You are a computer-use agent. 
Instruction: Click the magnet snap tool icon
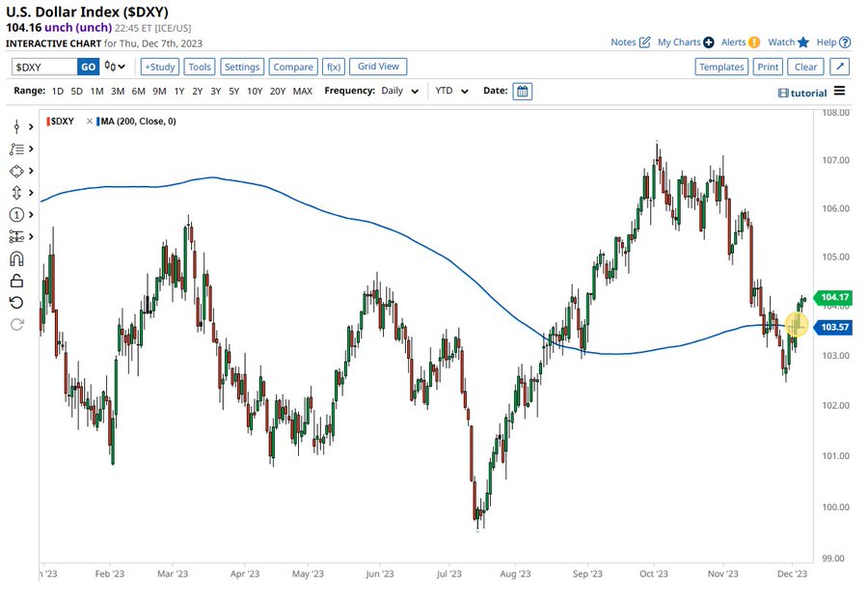point(16,259)
